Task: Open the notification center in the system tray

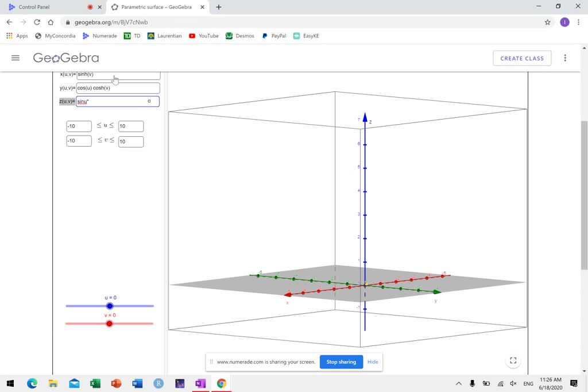Action: [x=572, y=383]
